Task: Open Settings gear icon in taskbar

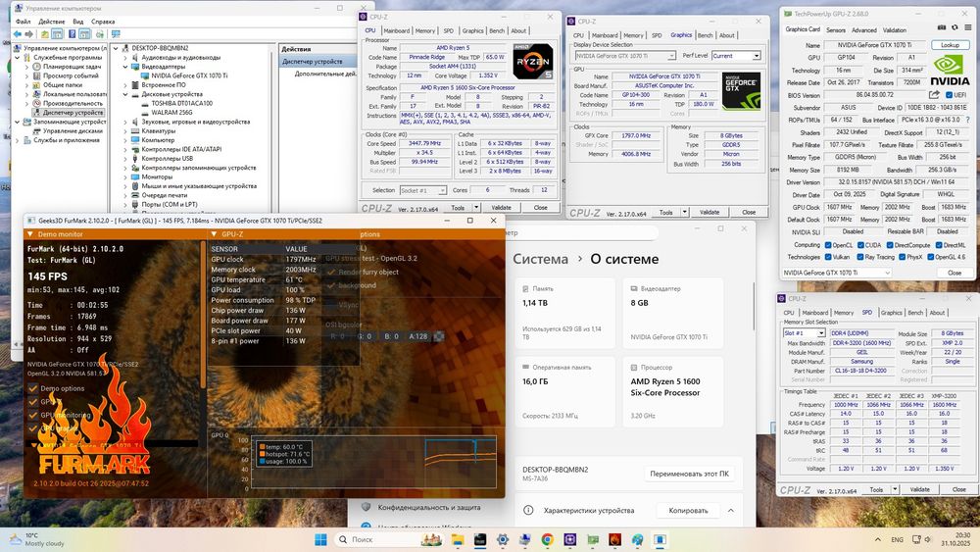Action: tap(503, 539)
